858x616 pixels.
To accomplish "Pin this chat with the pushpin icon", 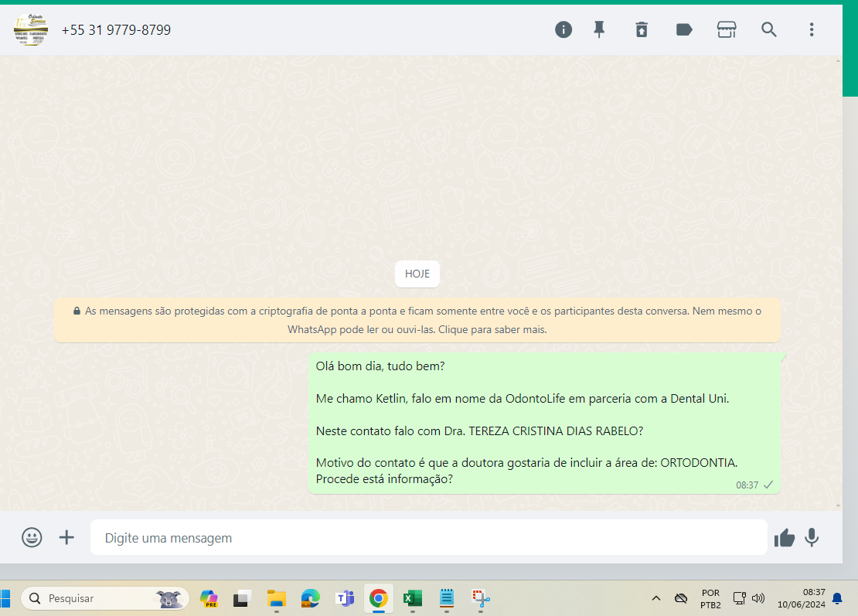I will coord(599,29).
